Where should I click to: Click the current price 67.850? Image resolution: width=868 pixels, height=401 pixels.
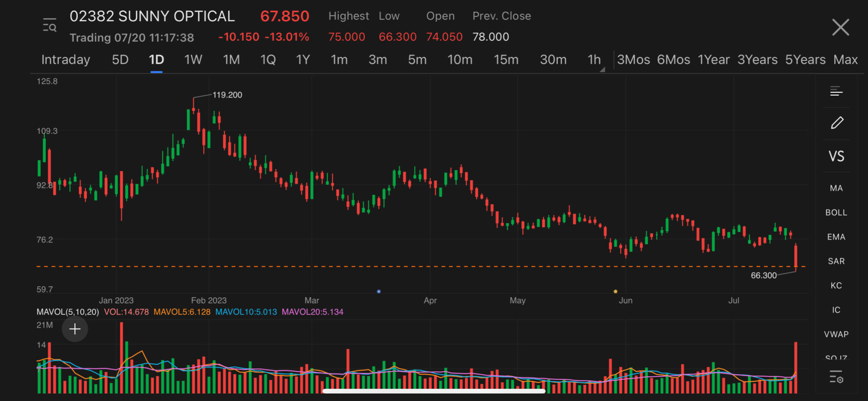[x=285, y=16]
